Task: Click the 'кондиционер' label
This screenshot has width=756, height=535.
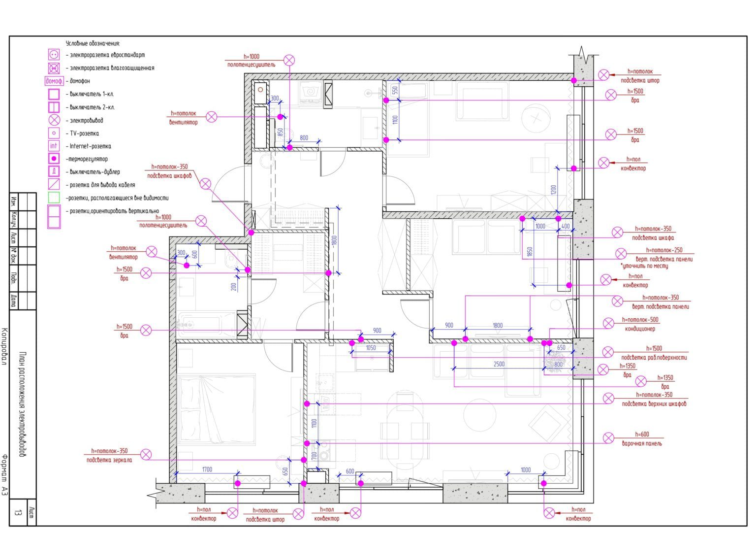Action: tap(640, 329)
